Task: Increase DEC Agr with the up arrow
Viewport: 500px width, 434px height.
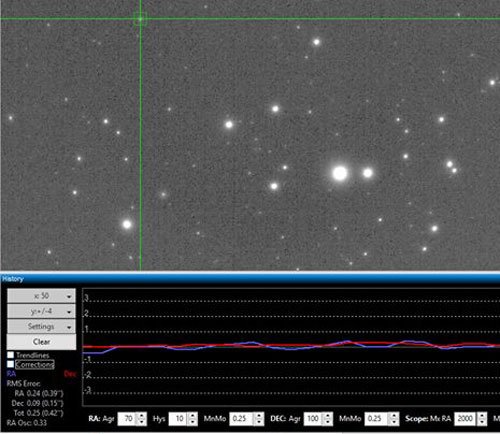Action: pyautogui.click(x=328, y=416)
